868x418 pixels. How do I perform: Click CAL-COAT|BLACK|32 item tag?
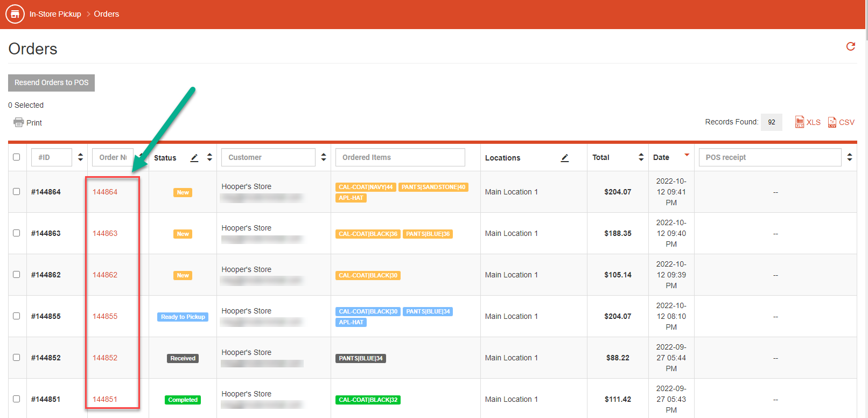(x=368, y=400)
